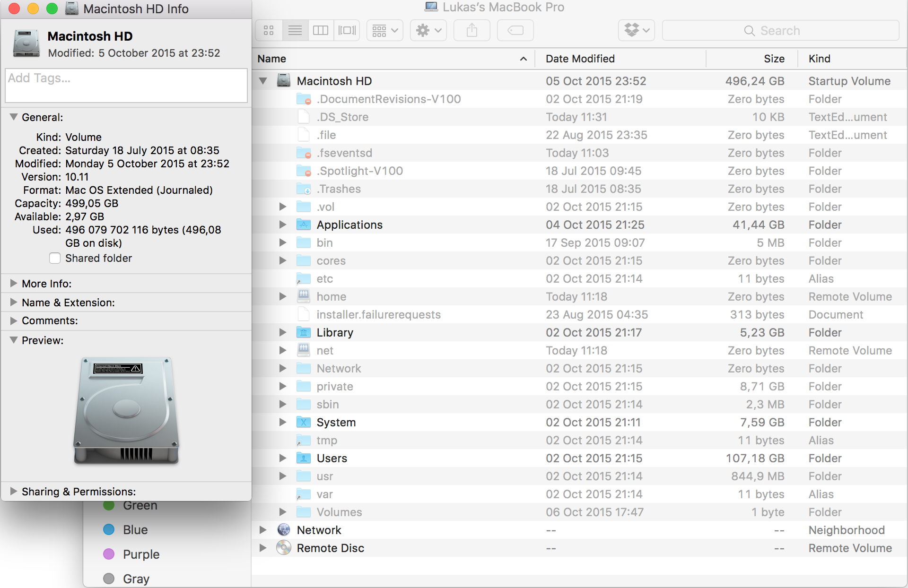Click the sbin folder name
The width and height of the screenshot is (908, 588).
[328, 404]
